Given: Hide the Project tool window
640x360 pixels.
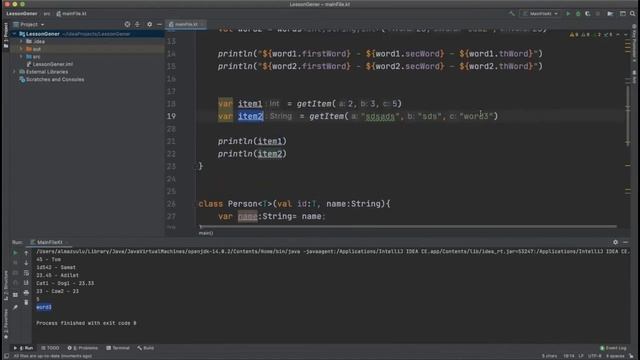Looking at the screenshot, I should coord(159,24).
